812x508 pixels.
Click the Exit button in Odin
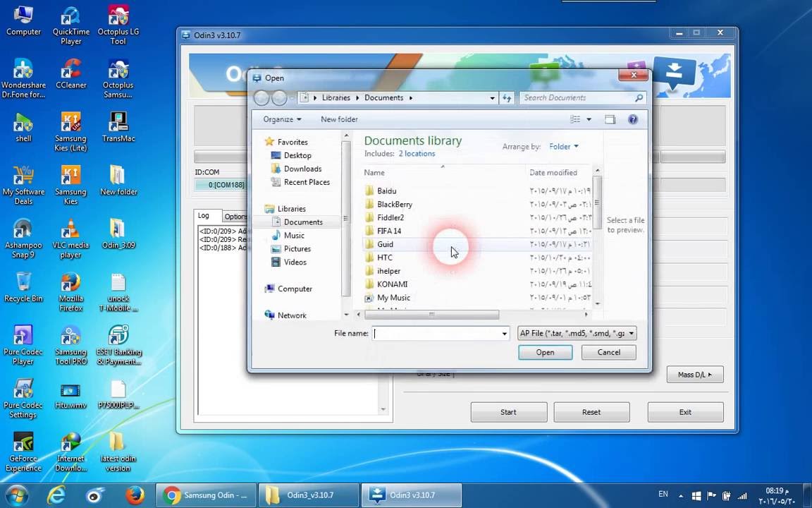pyautogui.click(x=685, y=412)
